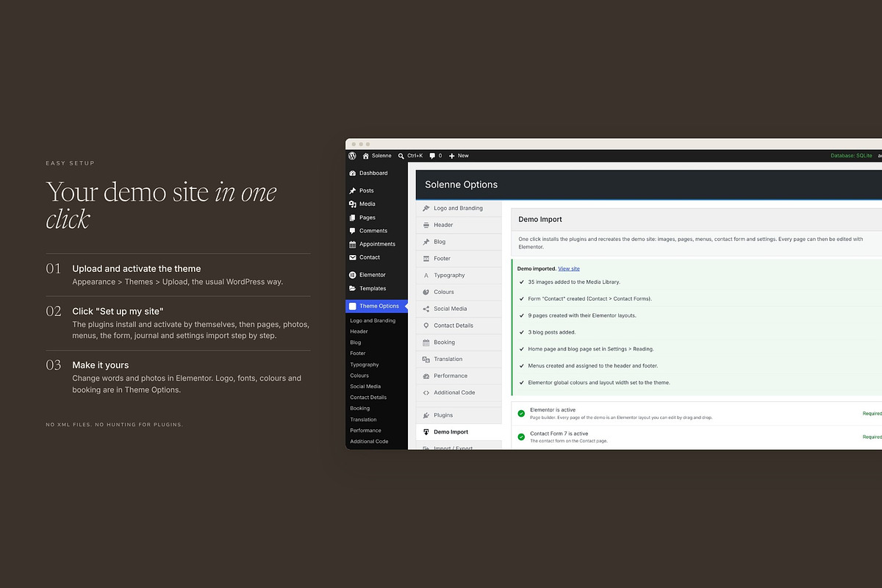
Task: Open the Translation tab in Solenne Options
Action: (x=459, y=359)
